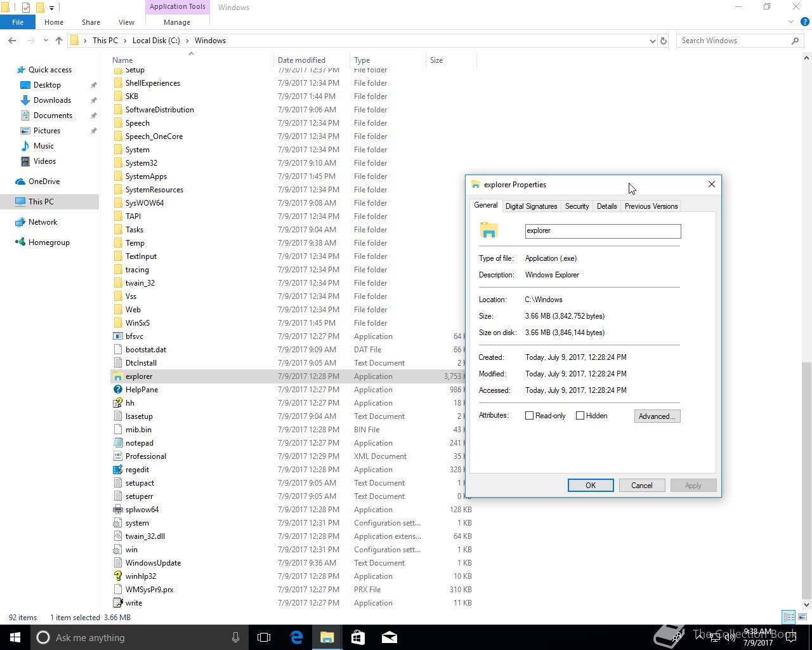The image size is (812, 650).
Task: Select the WMSysPr9.prx file
Action: click(x=149, y=590)
